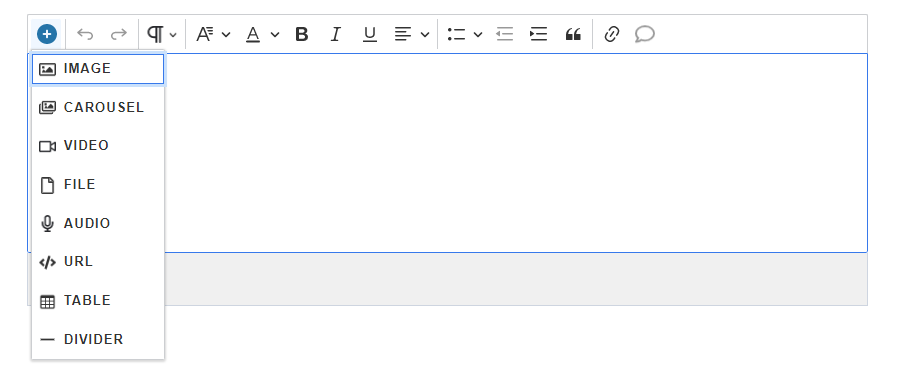
Task: Expand the font size dropdown arrow
Action: click(x=226, y=35)
